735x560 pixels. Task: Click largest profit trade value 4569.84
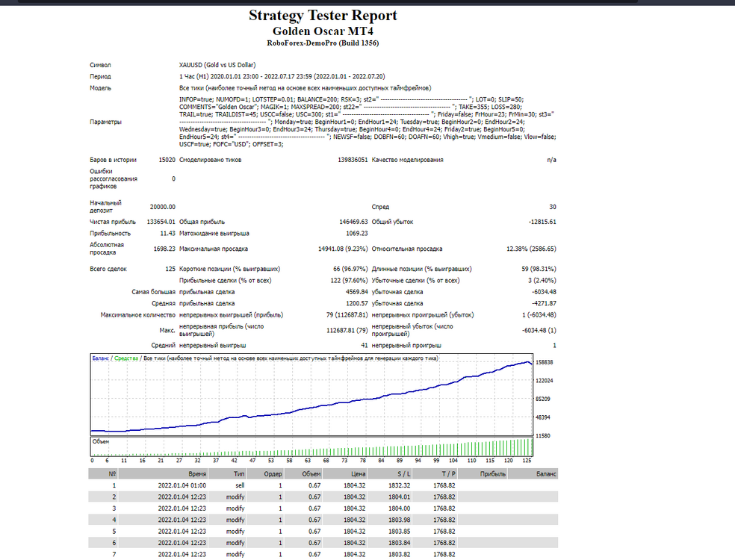[x=357, y=292]
